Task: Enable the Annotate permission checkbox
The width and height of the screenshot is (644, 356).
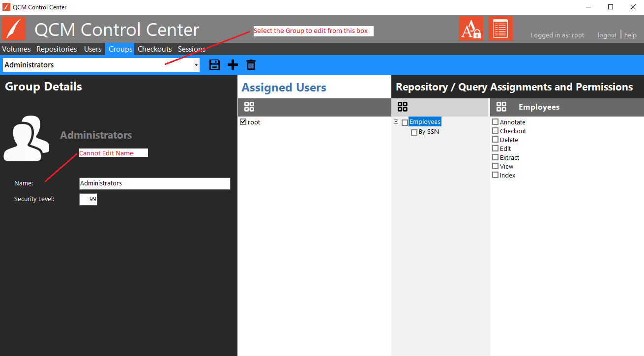Action: tap(496, 122)
